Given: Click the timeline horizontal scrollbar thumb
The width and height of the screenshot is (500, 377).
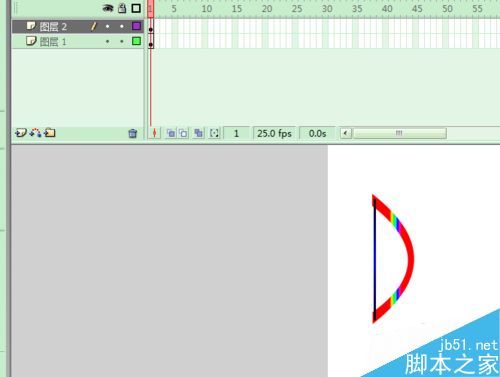Looking at the screenshot, I should click(x=399, y=133).
